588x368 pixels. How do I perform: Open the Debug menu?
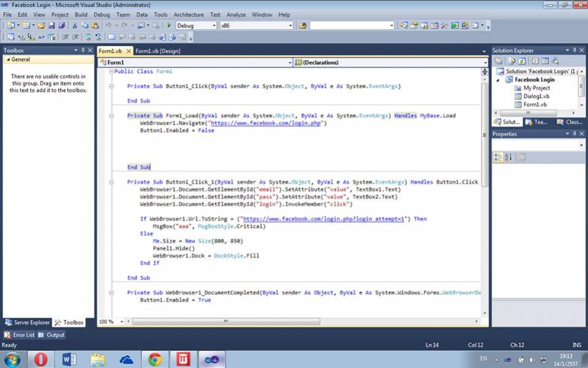pos(102,15)
